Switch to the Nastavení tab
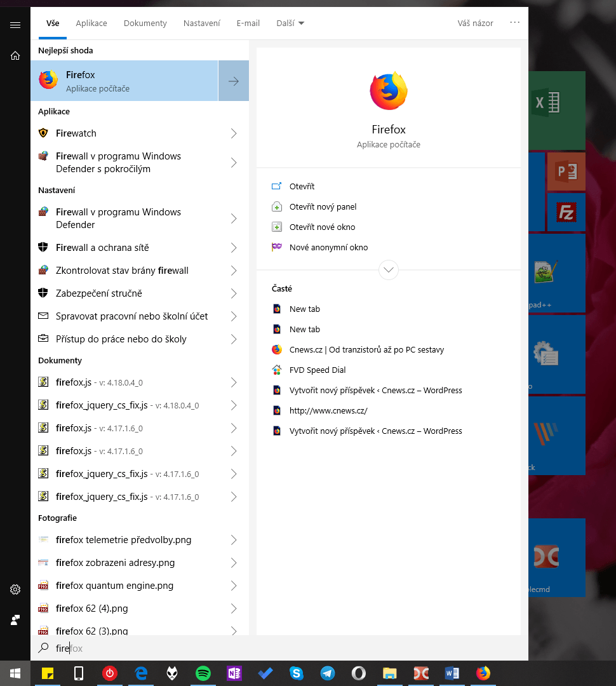This screenshot has height=686, width=616. tap(202, 24)
